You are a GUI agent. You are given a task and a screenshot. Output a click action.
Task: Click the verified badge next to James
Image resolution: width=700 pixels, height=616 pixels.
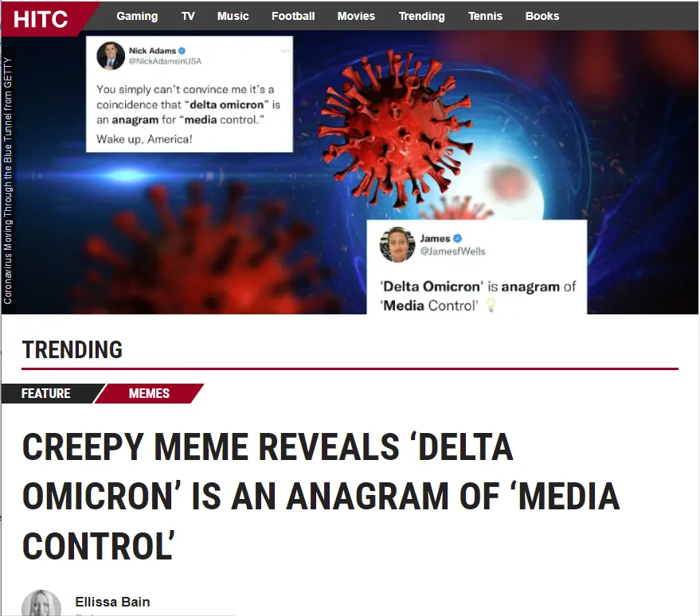(457, 238)
